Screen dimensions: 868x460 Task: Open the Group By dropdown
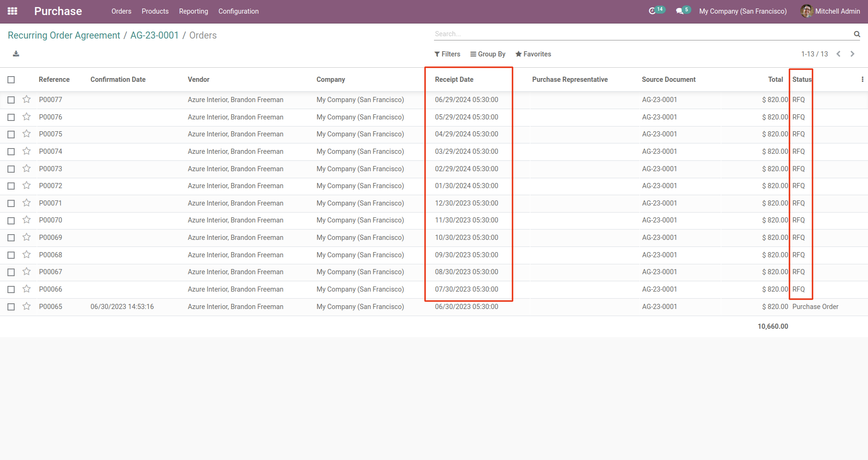pos(488,54)
